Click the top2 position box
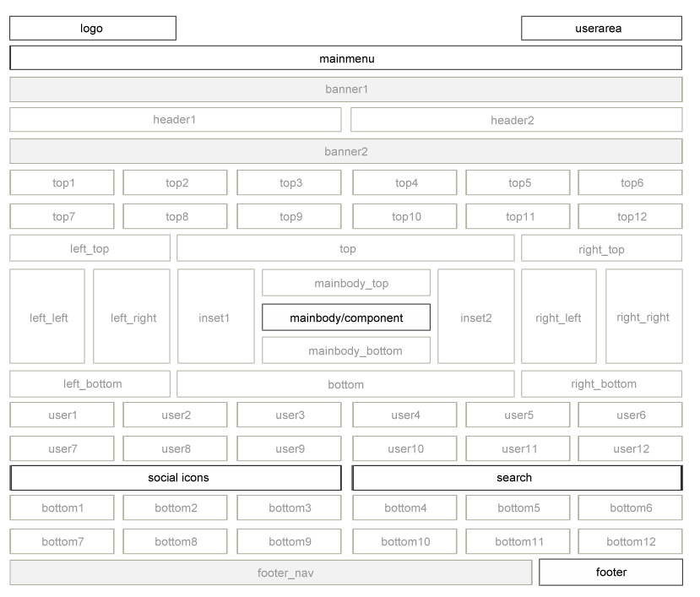The height and width of the screenshot is (597, 700). coord(175,182)
